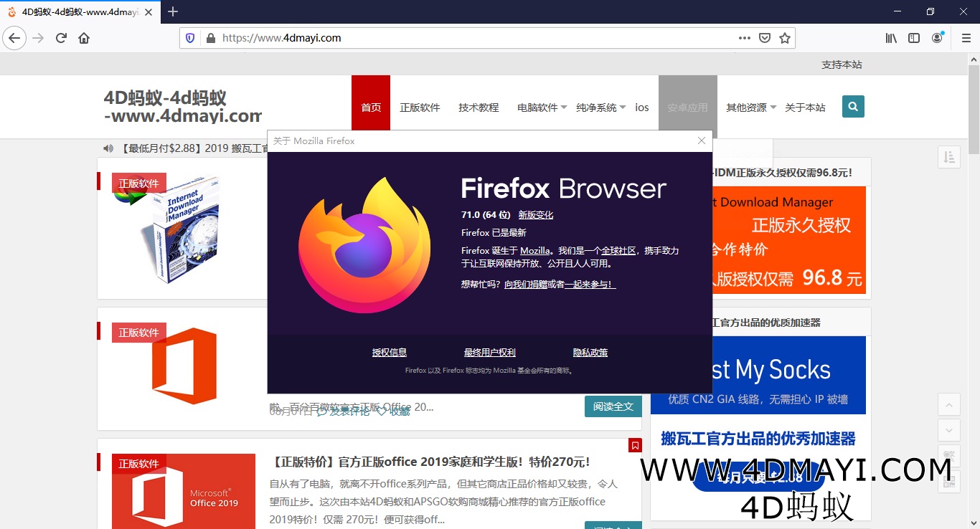Click 阅读全文 button on Office post
980x529 pixels.
(x=613, y=406)
